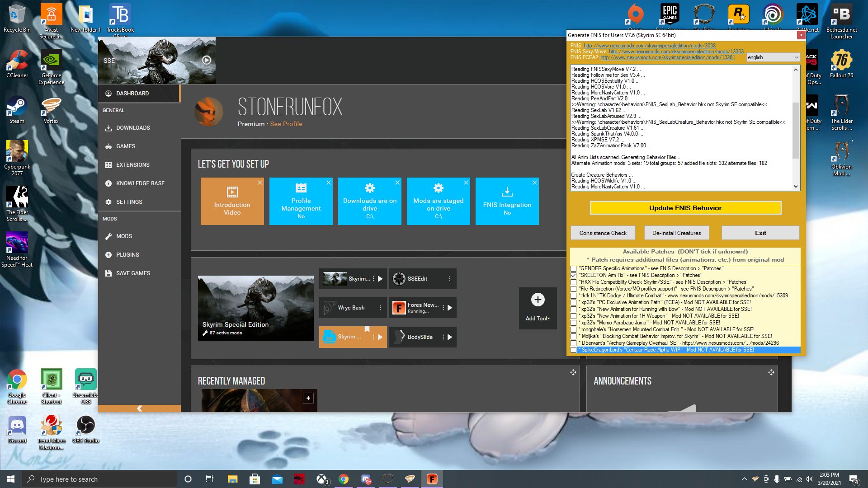Click the plus icon on recently managed game thumbnail
Screen dimensions: 868x488
(x=308, y=398)
